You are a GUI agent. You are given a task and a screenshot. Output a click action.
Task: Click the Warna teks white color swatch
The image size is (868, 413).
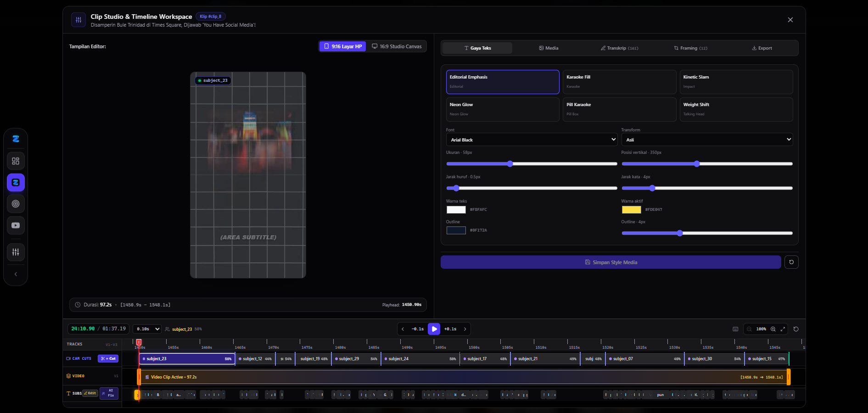(456, 209)
